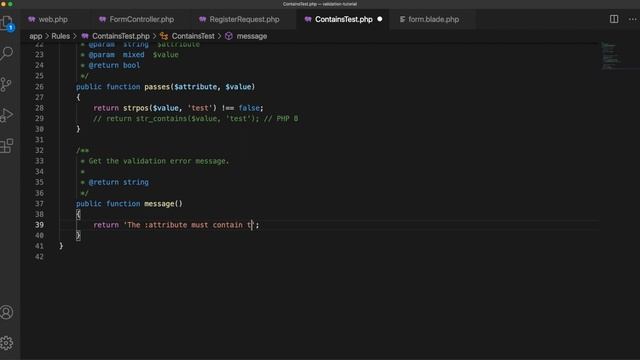
Task: Click the strpos call on line 28
Action: 136,108
